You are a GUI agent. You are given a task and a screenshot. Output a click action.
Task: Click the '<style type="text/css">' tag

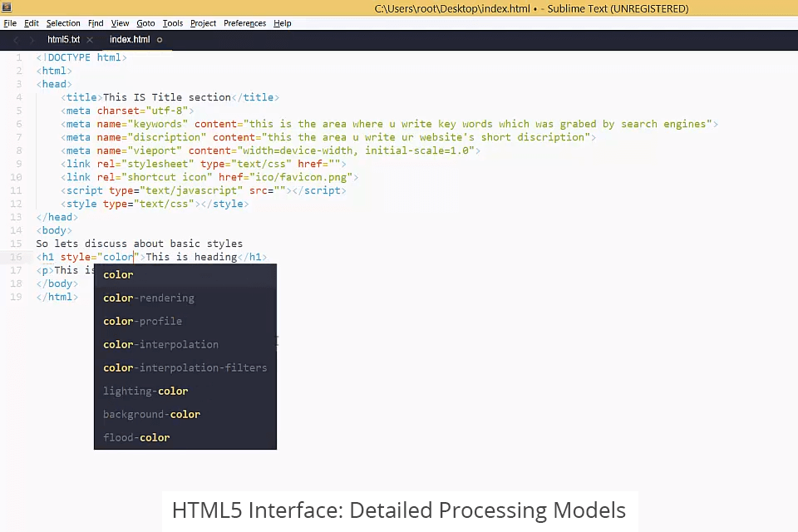tap(131, 204)
